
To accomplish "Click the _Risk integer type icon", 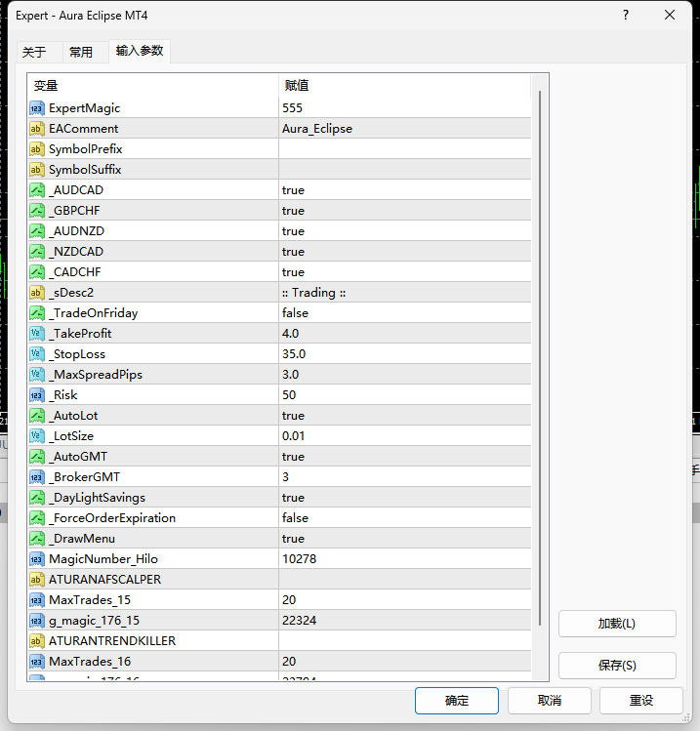I will tap(37, 395).
